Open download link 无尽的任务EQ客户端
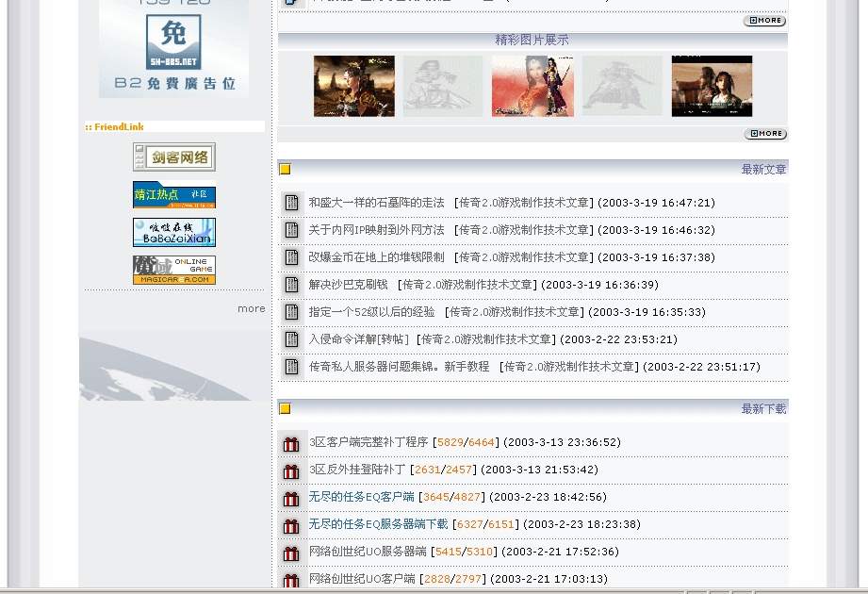868x594 pixels. 361,497
